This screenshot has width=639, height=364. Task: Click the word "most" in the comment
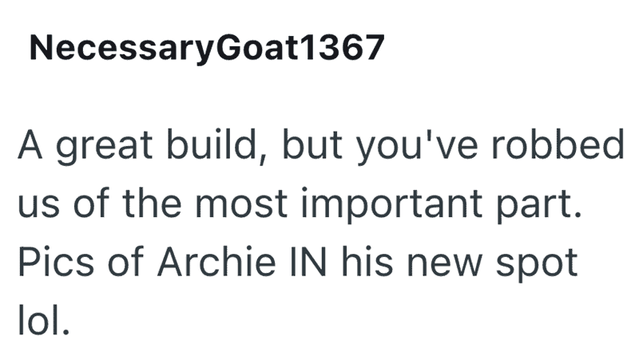[x=243, y=205]
